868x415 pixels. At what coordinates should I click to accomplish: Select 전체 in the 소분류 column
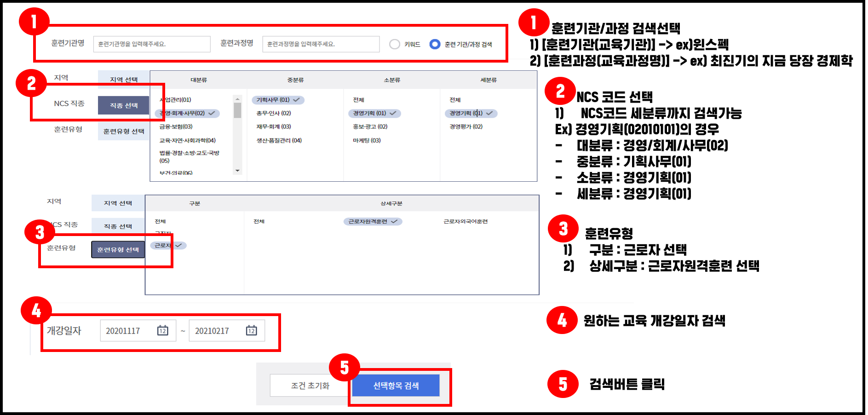(358, 100)
